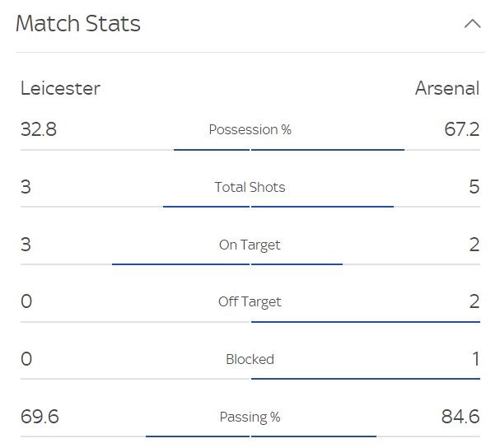The image size is (500, 448).
Task: Click the Total Shots label
Action: [250, 187]
